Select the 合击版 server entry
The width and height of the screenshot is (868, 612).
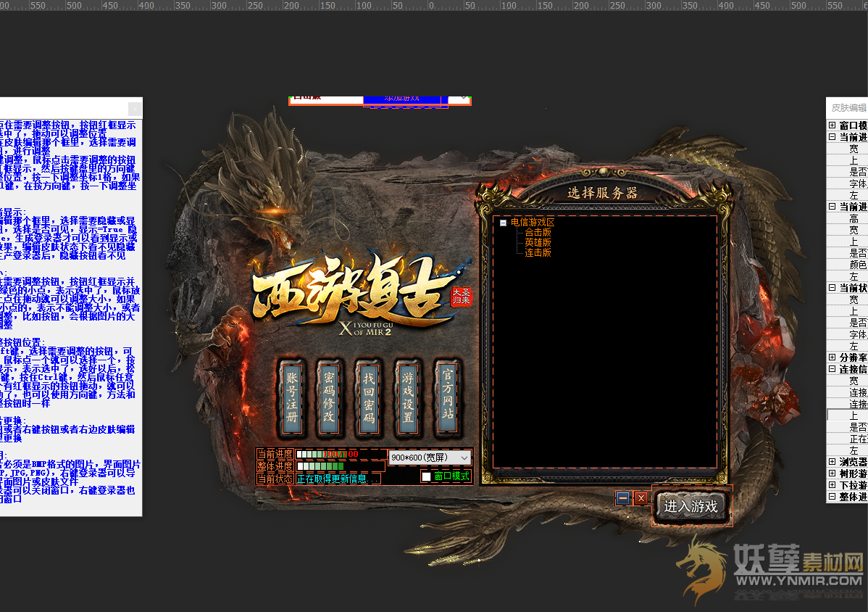pyautogui.click(x=538, y=233)
